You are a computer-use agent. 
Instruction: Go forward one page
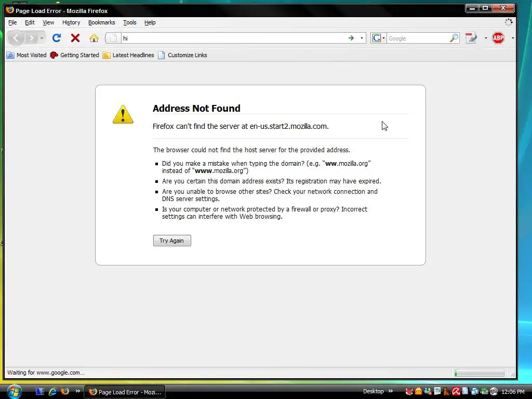click(x=31, y=38)
